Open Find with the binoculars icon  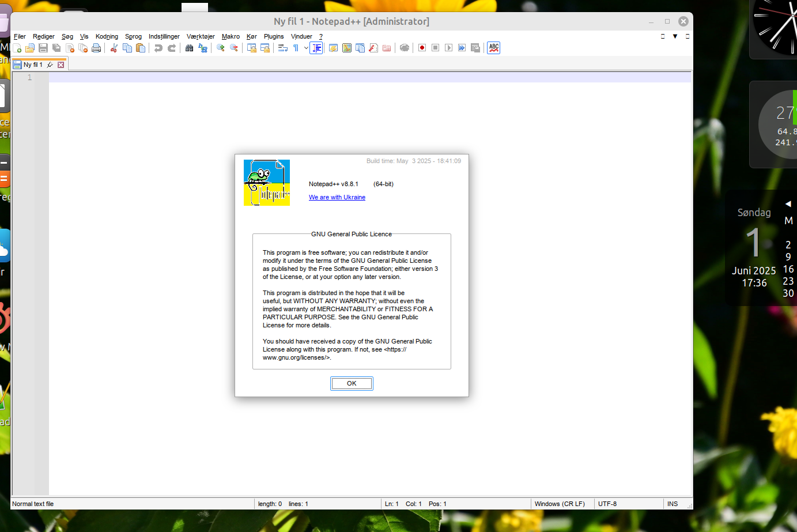[189, 48]
